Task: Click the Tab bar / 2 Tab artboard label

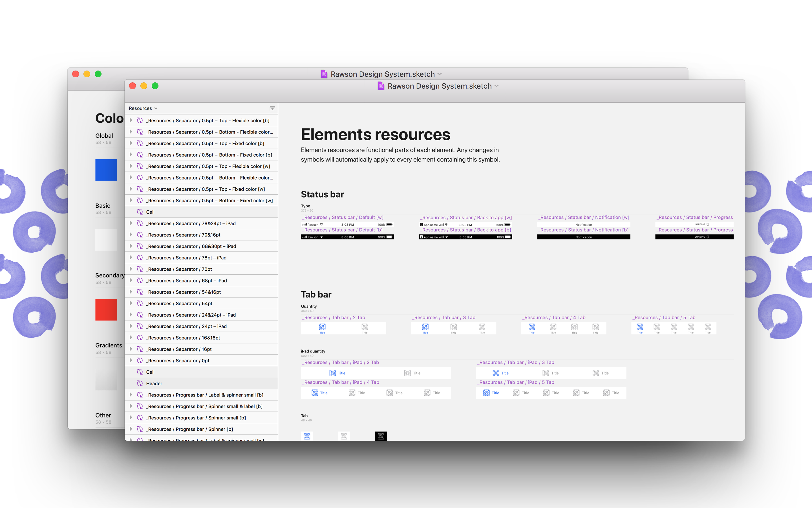Action: coord(334,317)
